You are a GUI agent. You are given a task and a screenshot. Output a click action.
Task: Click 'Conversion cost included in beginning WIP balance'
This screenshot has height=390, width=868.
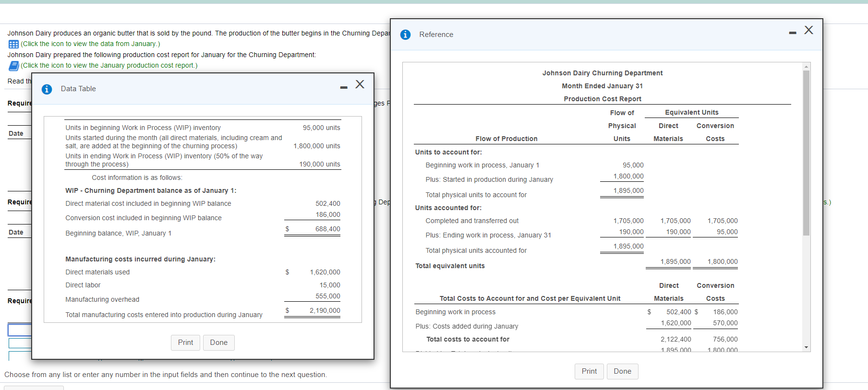[144, 218]
